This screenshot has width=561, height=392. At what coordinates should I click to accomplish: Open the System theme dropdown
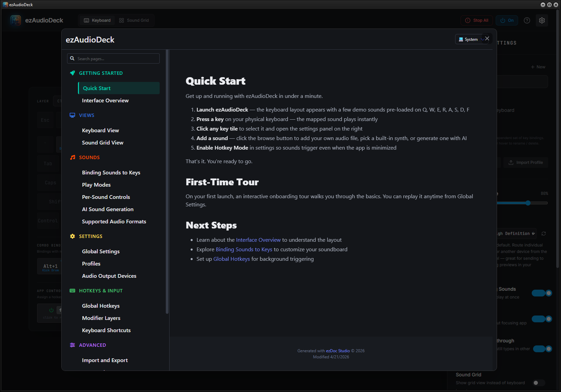pyautogui.click(x=471, y=39)
